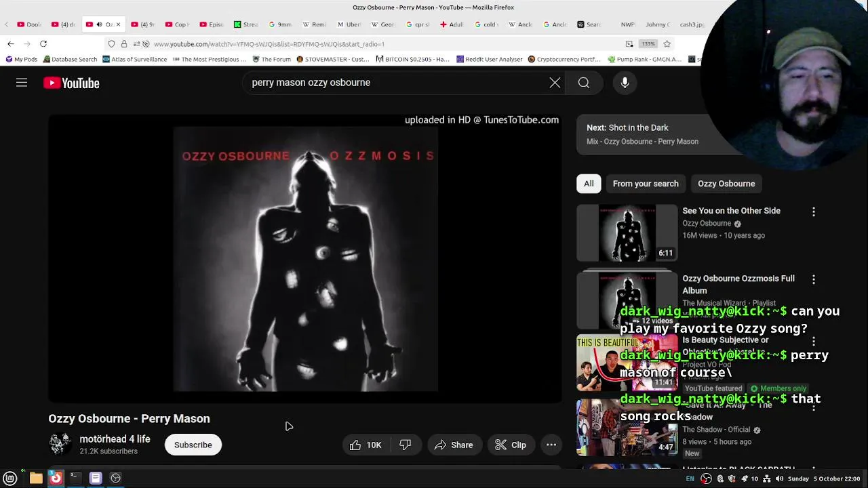Go back with browser back arrow
This screenshot has height=488, width=868.
pyautogui.click(x=11, y=43)
